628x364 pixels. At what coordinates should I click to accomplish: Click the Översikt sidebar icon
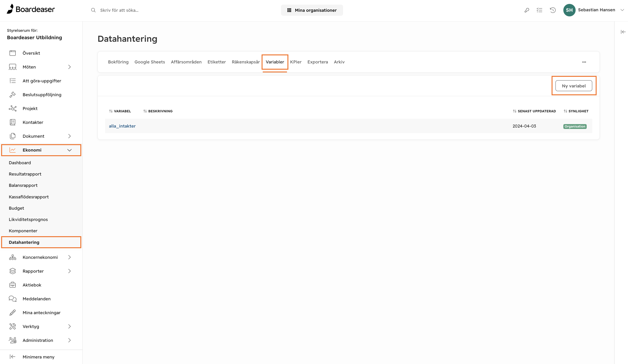pyautogui.click(x=13, y=53)
